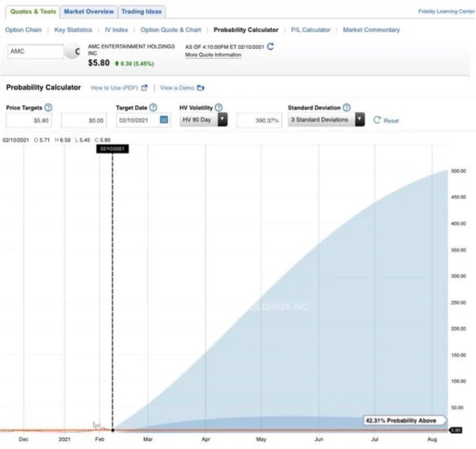Viewport: 476px width, 449px height.
Task: Click the 02/10/2021 date marker on chart
Action: (112, 148)
